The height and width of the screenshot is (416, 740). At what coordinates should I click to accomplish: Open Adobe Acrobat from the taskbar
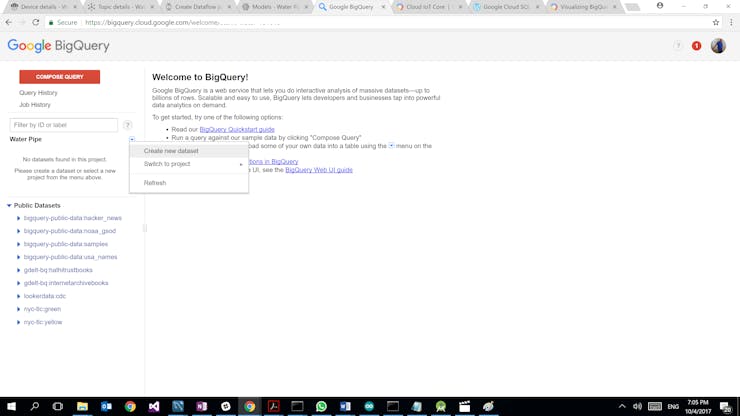273,407
